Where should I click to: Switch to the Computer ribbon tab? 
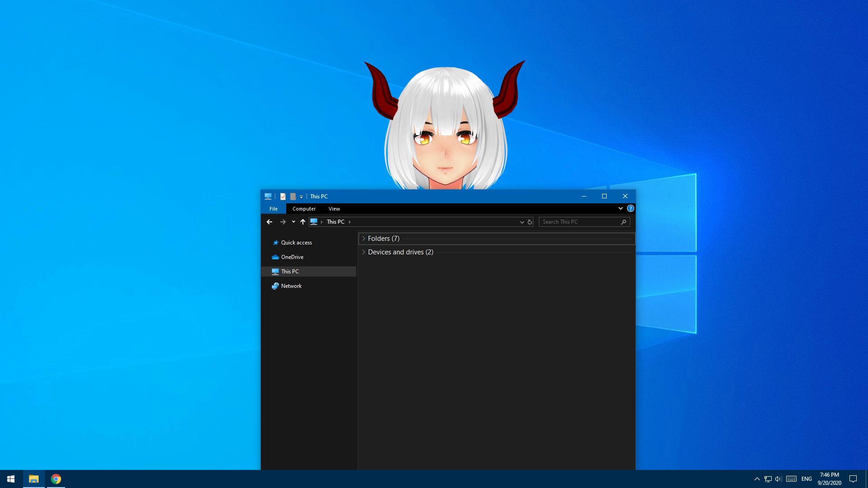[x=304, y=209]
